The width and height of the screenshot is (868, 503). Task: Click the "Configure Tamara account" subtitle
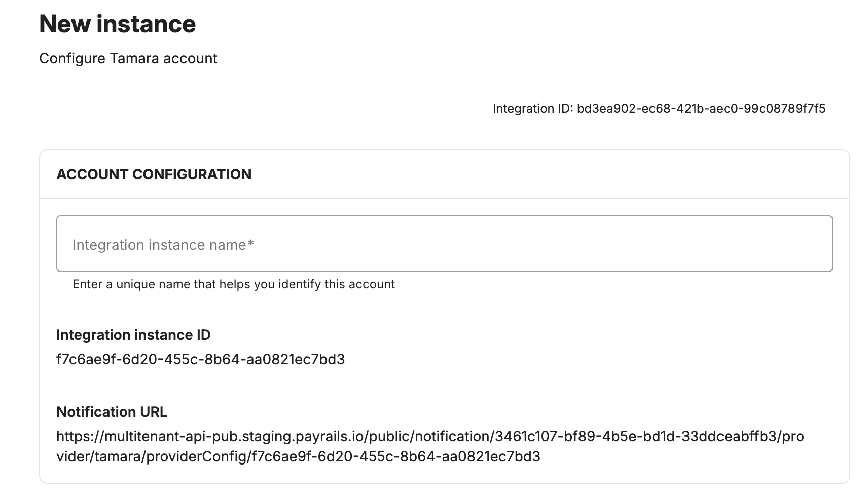tap(128, 59)
